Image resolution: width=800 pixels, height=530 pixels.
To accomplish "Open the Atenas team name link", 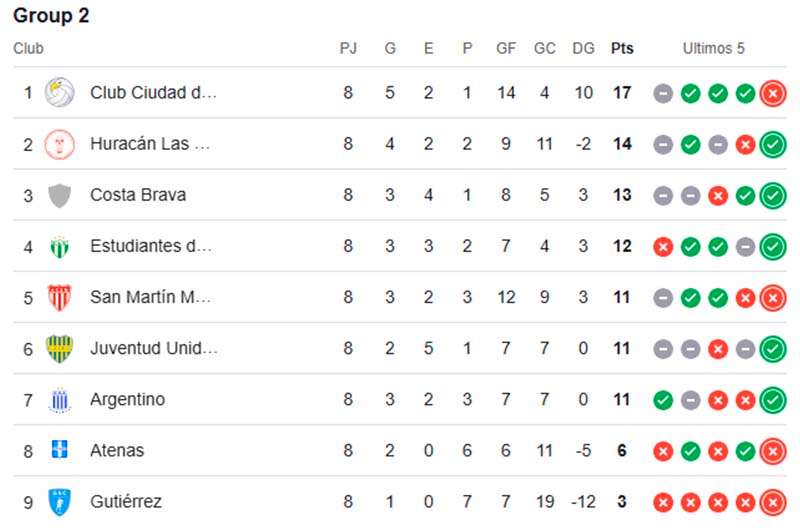I will pyautogui.click(x=117, y=450).
